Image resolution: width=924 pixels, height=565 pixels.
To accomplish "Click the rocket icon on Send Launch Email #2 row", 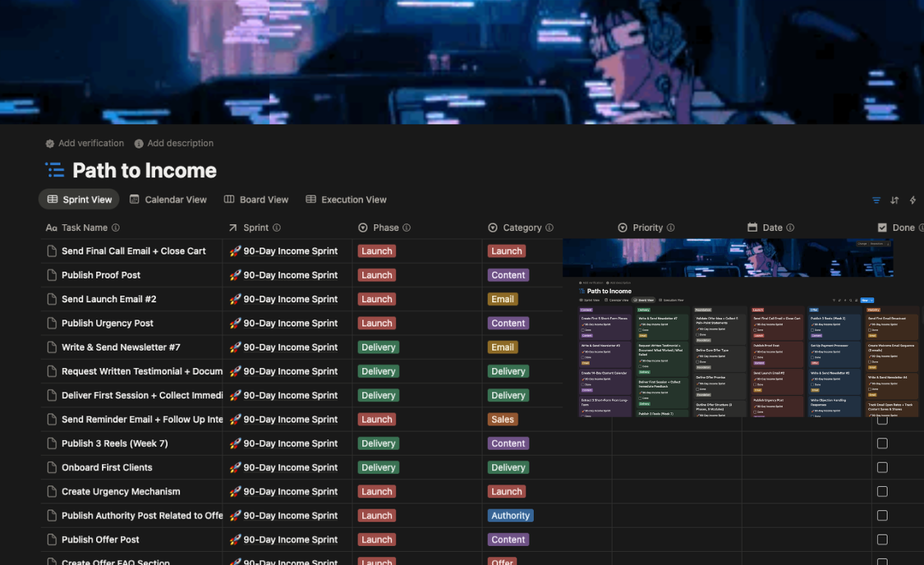I will [x=235, y=299].
